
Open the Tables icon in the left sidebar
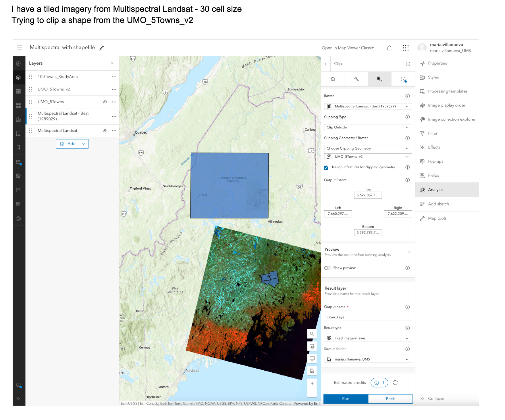18,91
